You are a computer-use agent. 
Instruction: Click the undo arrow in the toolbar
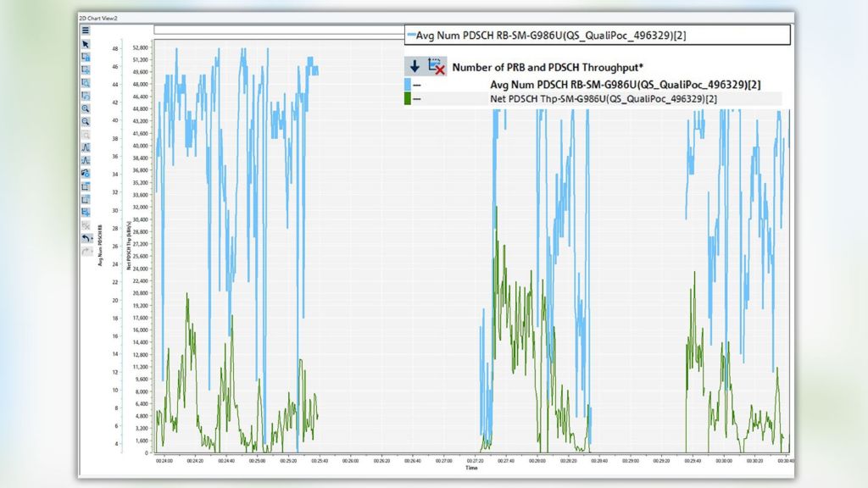click(85, 239)
